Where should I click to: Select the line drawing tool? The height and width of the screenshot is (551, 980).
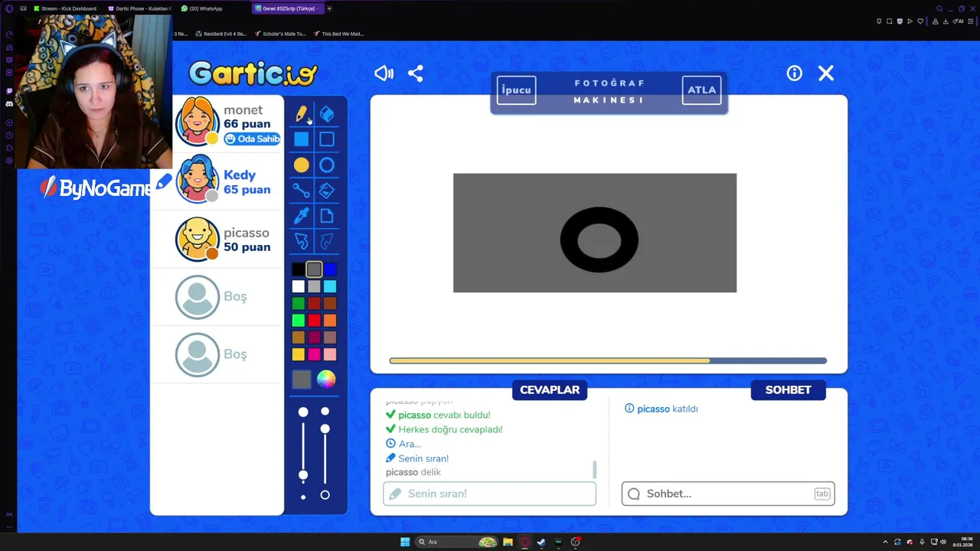point(302,191)
